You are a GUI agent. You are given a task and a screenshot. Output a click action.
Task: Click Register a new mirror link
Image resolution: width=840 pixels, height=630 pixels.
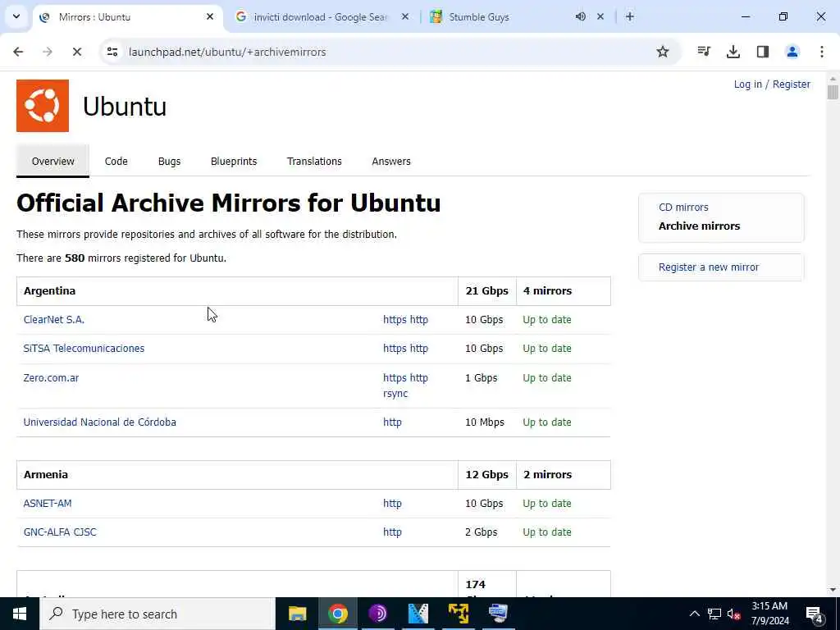click(x=709, y=267)
